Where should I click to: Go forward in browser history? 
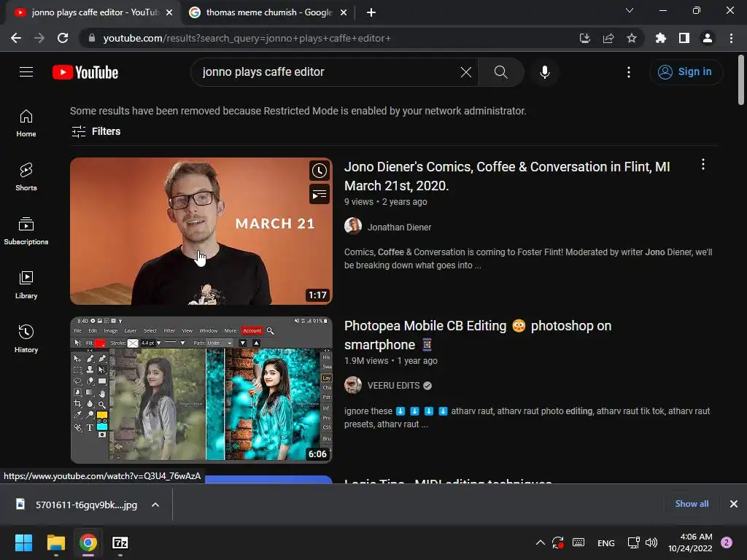coord(39,38)
